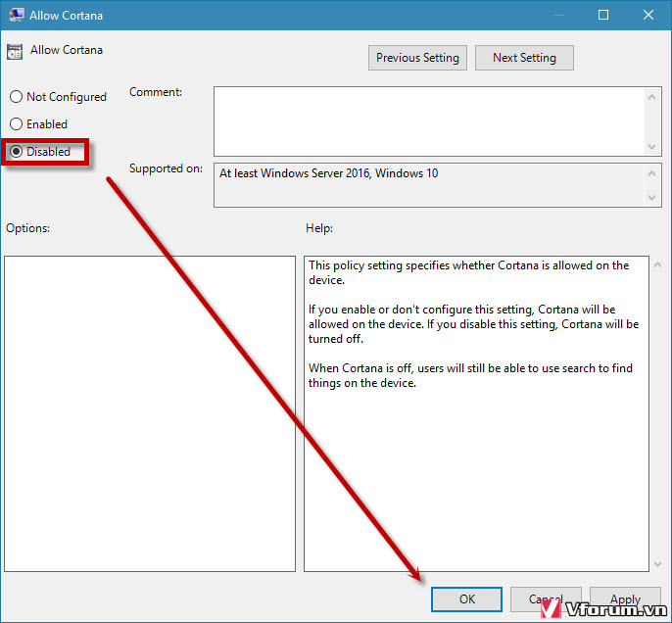The image size is (672, 623).
Task: Click the Help pane scroll down arrow
Action: (658, 564)
